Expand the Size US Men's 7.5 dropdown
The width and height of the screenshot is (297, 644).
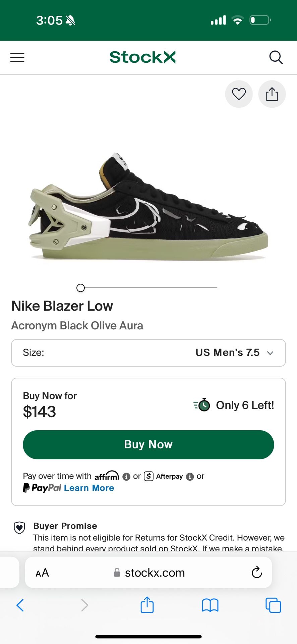pyautogui.click(x=148, y=353)
